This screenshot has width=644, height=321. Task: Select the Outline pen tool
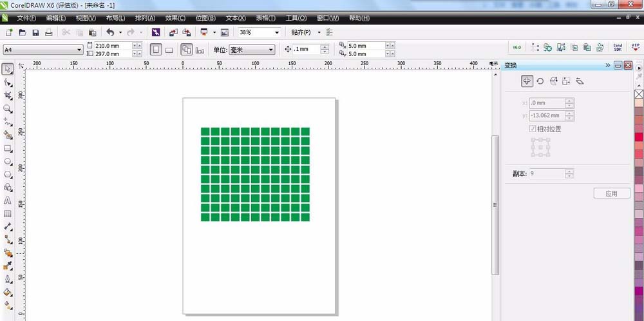tap(7, 279)
